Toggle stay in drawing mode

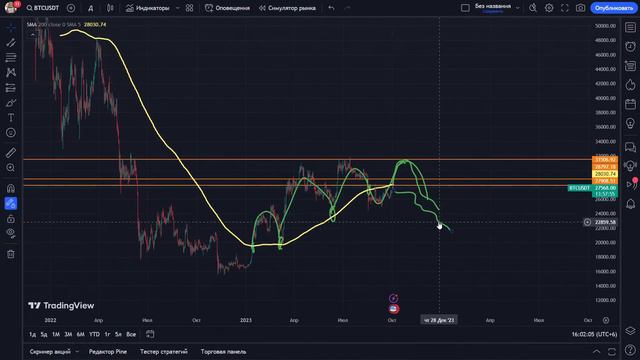11,203
